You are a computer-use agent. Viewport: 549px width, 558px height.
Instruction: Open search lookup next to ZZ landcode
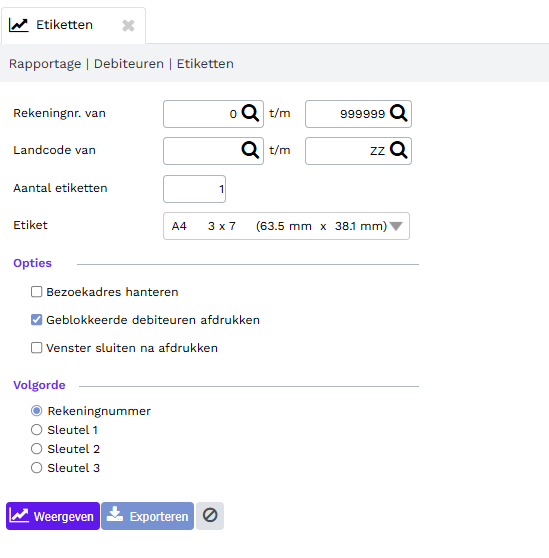click(398, 150)
